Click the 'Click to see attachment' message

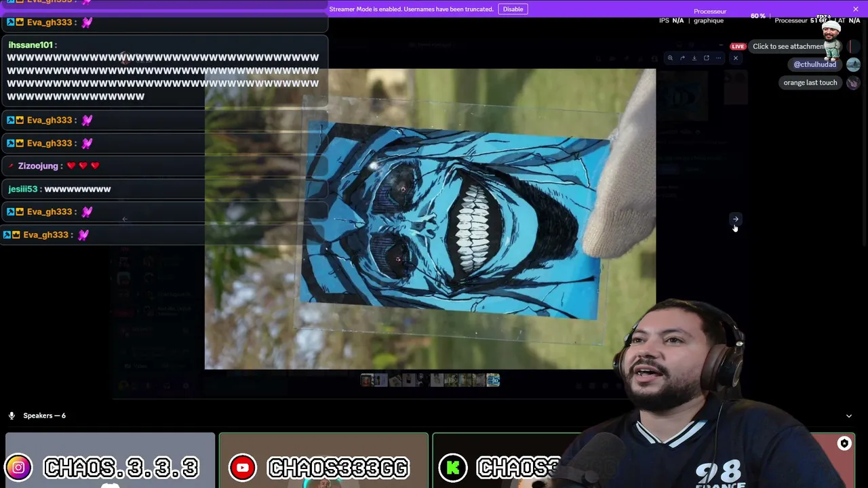(788, 46)
